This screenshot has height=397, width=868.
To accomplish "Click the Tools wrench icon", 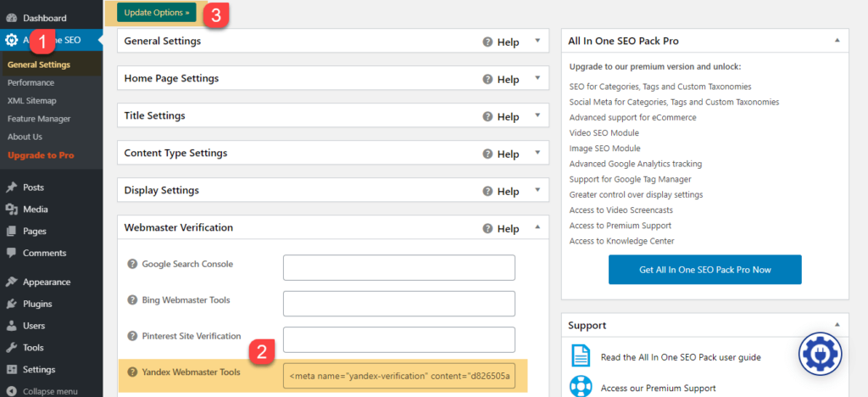I will click(x=12, y=348).
